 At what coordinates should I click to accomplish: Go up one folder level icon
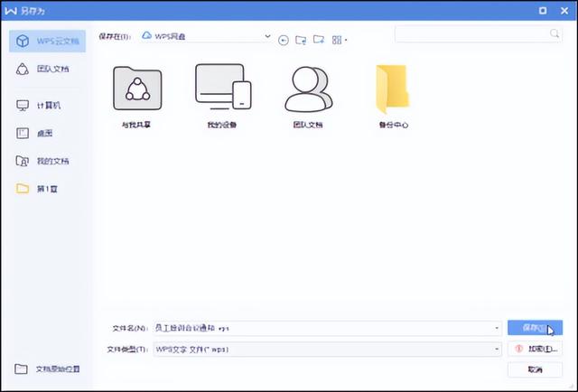[302, 40]
